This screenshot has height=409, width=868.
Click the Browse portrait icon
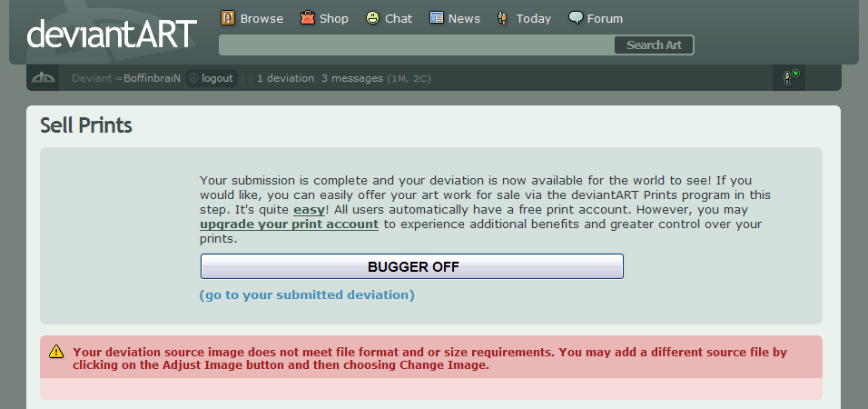pyautogui.click(x=228, y=18)
